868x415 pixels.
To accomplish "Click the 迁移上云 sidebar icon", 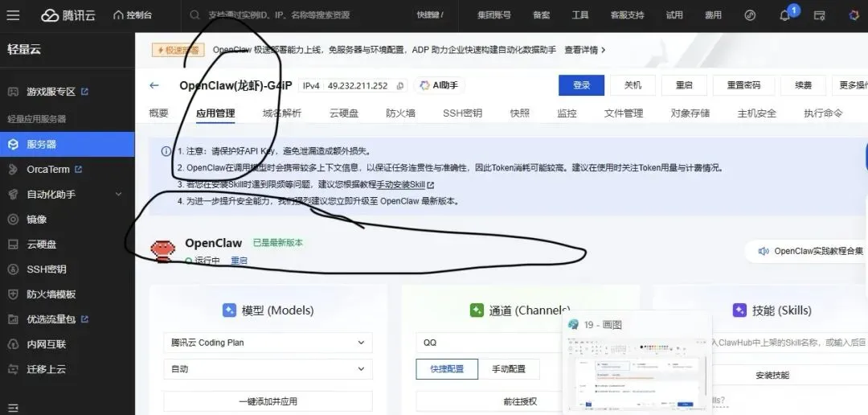I will (x=13, y=369).
